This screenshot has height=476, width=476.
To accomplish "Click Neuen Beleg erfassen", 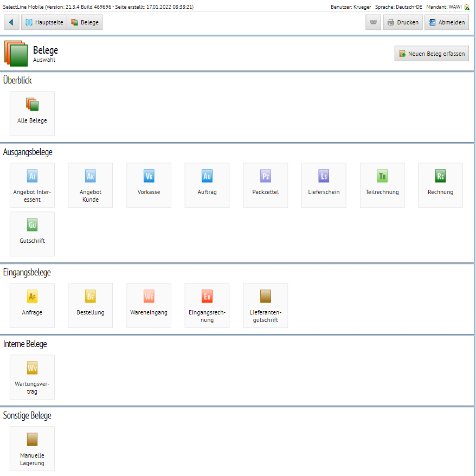I will coord(432,54).
